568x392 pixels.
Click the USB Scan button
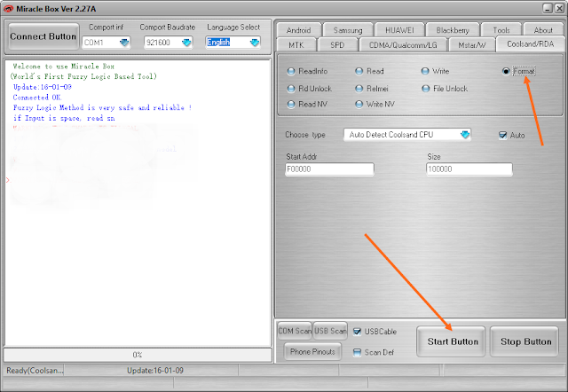[x=330, y=331]
